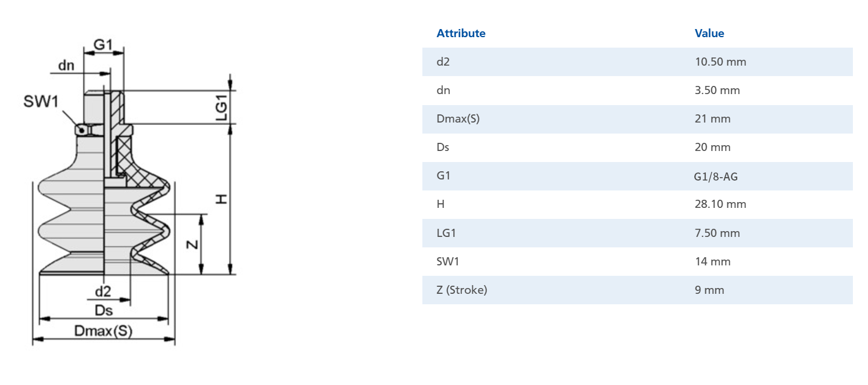
Task: Click the dn attribute name in table
Action: pyautogui.click(x=443, y=91)
